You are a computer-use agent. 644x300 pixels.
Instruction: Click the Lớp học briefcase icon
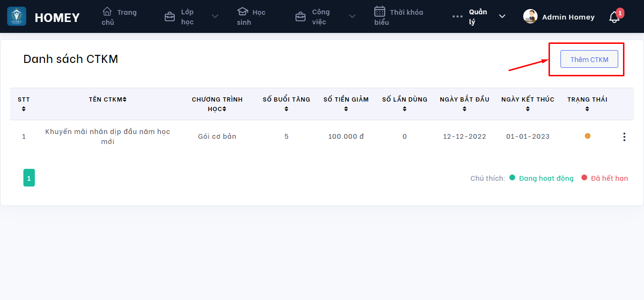[169, 17]
